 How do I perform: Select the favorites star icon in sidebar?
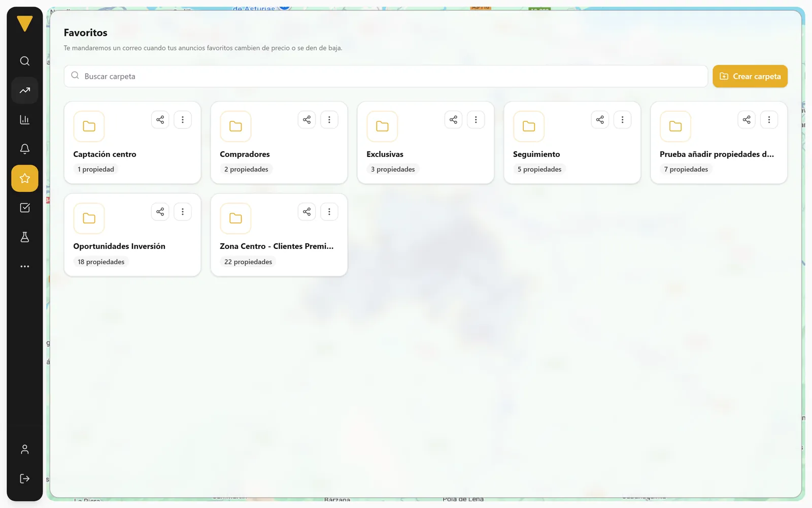tap(24, 178)
